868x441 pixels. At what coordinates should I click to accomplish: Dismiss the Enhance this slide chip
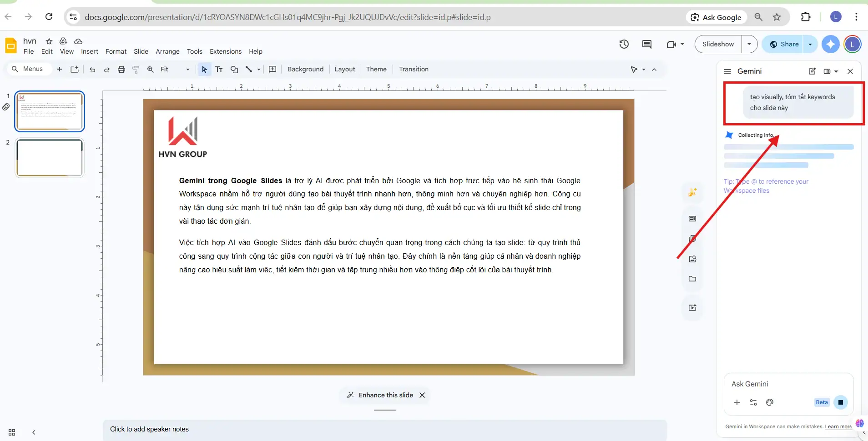(422, 395)
